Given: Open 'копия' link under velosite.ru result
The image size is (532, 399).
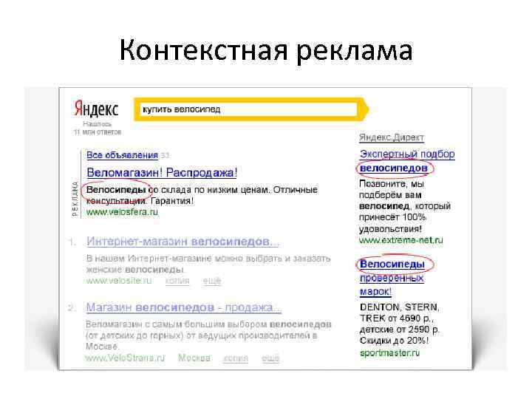Looking at the screenshot, I should coord(177,281).
